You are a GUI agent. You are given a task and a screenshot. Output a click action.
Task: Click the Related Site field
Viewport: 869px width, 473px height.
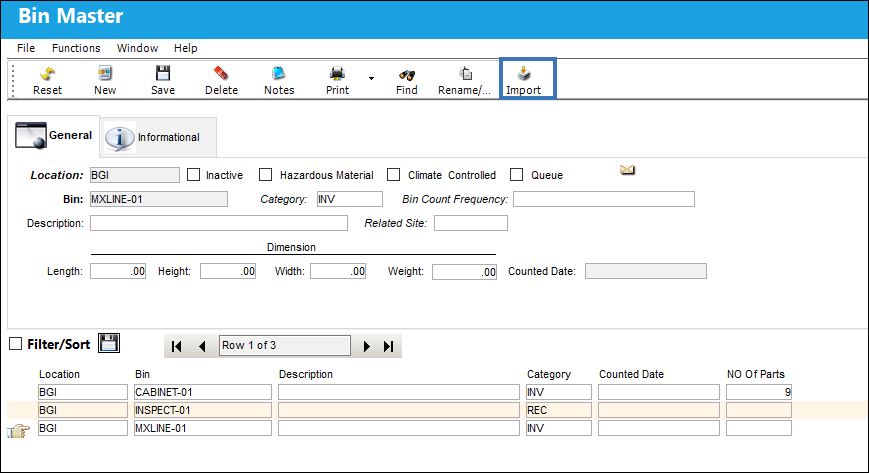pyautogui.click(x=471, y=223)
